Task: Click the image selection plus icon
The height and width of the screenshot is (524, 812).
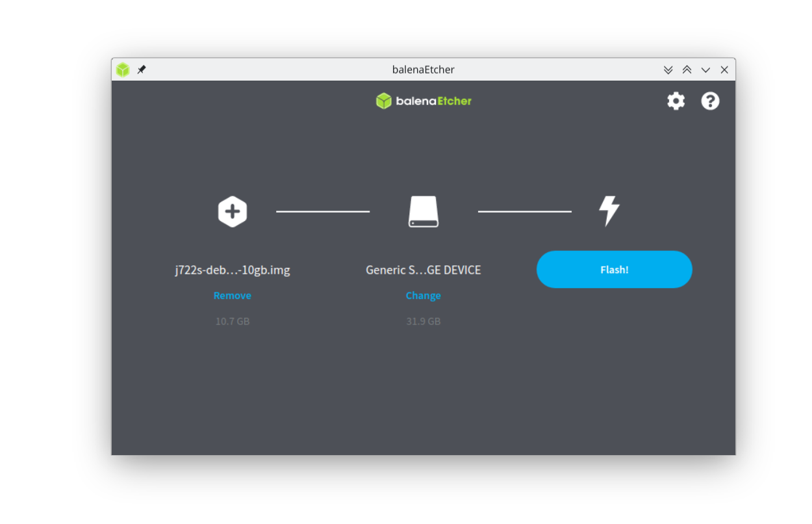Action: 232,211
